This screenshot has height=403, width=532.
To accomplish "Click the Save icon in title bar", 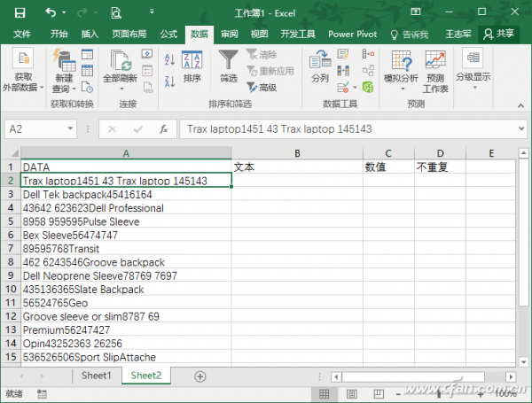I will [20, 13].
